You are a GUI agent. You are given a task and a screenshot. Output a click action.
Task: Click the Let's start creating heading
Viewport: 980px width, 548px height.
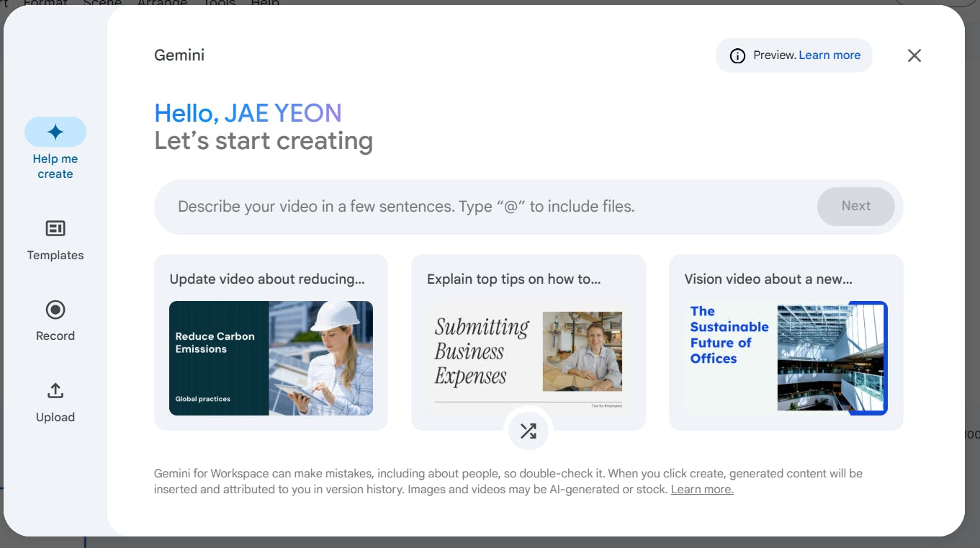[x=264, y=141]
